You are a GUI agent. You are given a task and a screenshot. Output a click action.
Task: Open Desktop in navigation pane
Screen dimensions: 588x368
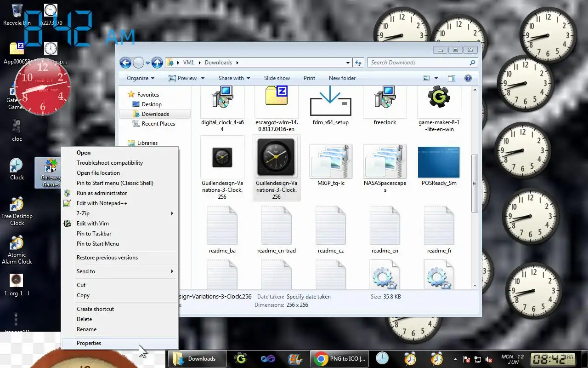coord(152,104)
